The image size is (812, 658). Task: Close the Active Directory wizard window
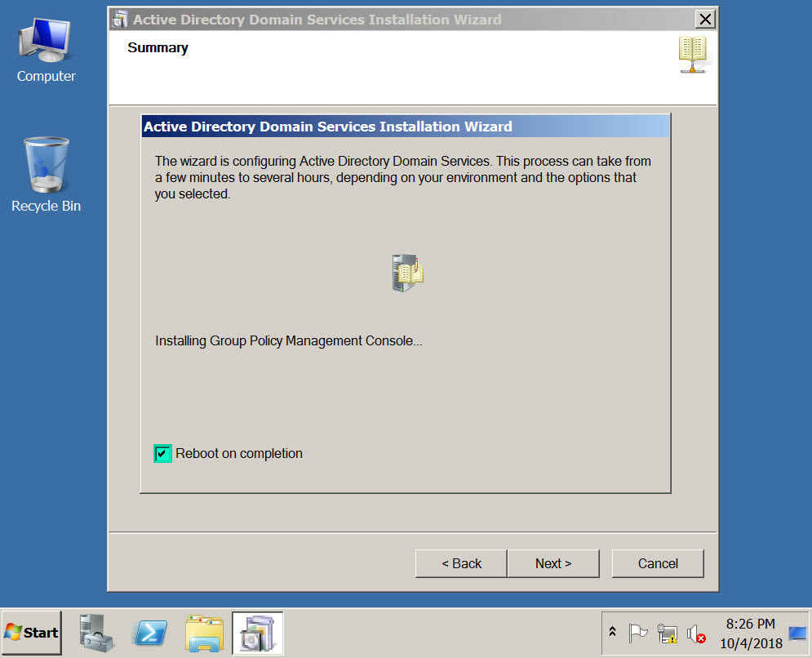705,20
